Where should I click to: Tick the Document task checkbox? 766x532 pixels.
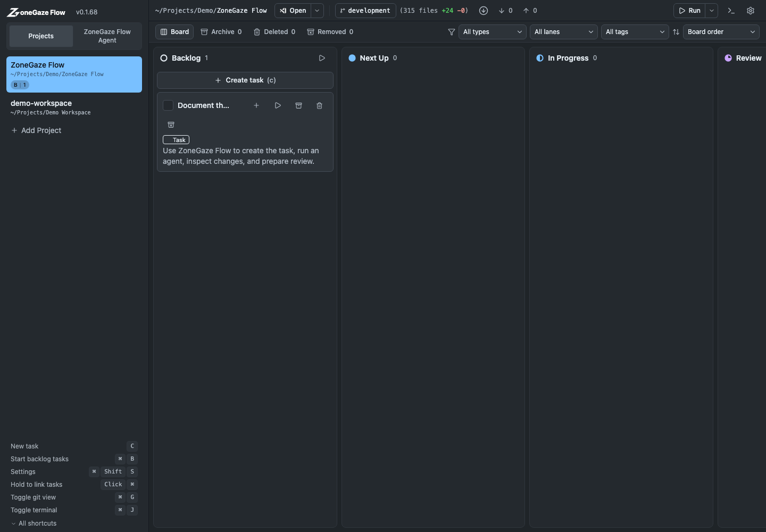168,105
